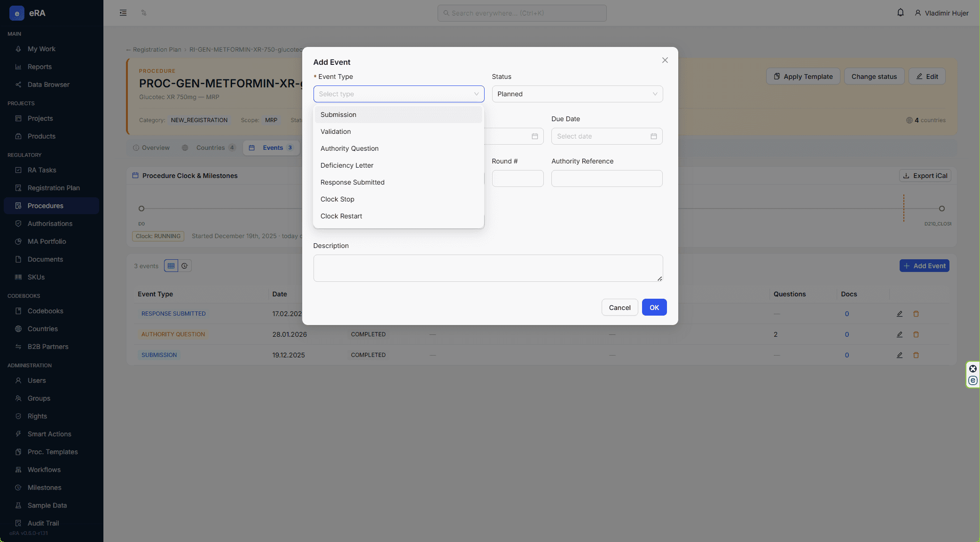
Task: Open user profile Vladimir Hujer
Action: pyautogui.click(x=941, y=13)
